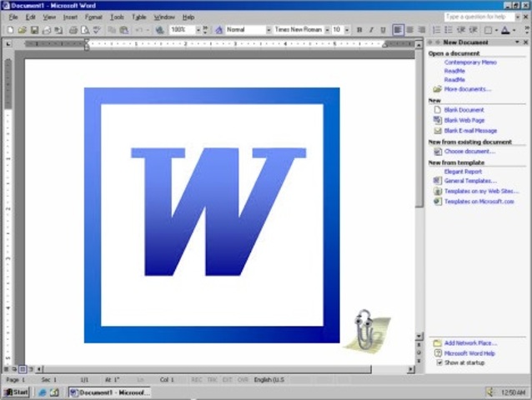Screen dimensions: 532x400
Task: Launch Internet Explorer from quick launch
Action: point(43,392)
